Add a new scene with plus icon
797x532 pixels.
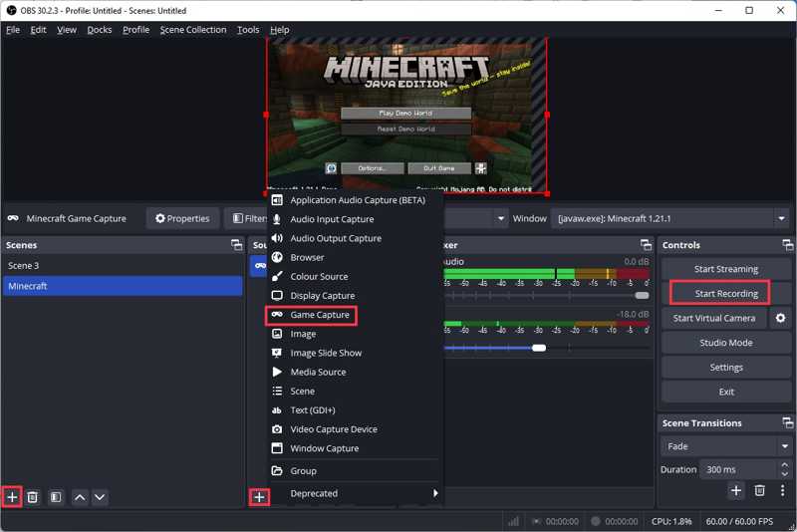click(x=12, y=496)
